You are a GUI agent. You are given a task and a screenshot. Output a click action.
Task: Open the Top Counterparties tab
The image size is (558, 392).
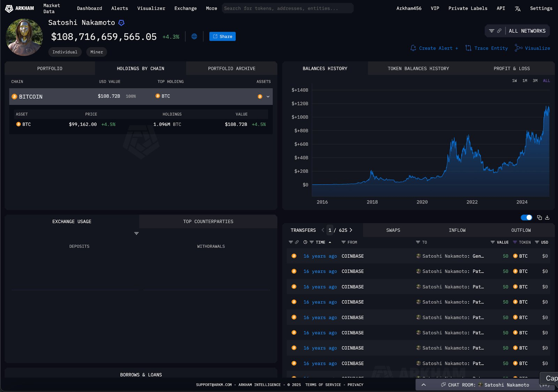coord(208,221)
